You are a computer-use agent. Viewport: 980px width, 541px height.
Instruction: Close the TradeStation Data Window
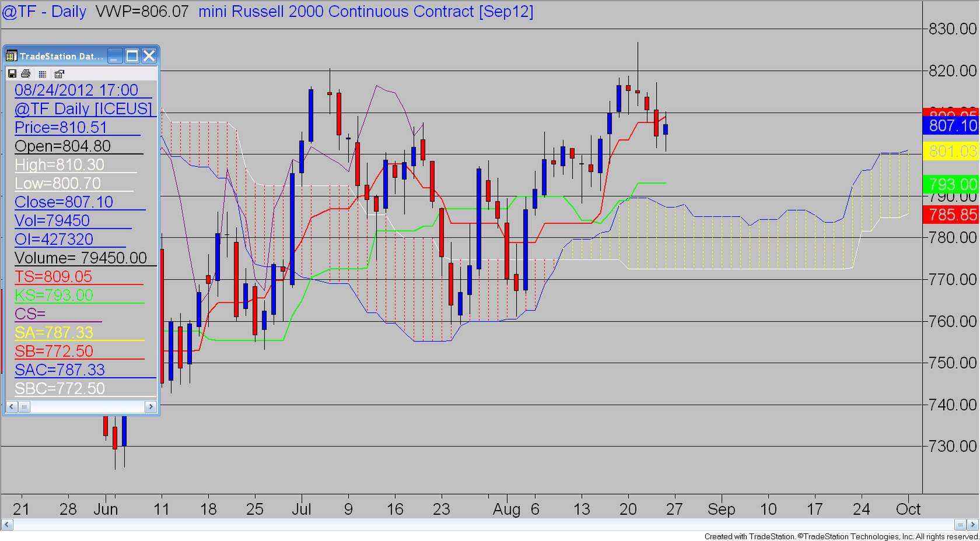(149, 56)
